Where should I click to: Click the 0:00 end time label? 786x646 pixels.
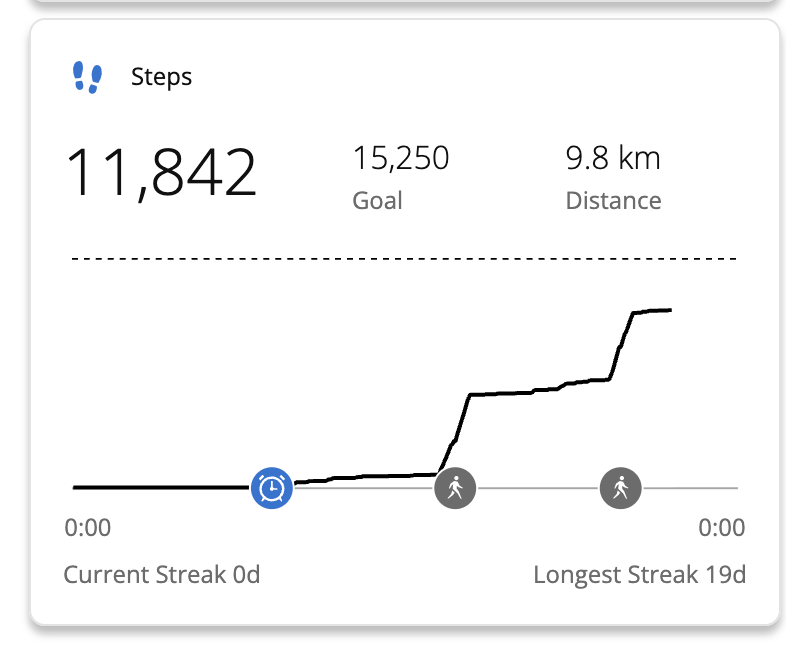click(x=721, y=527)
